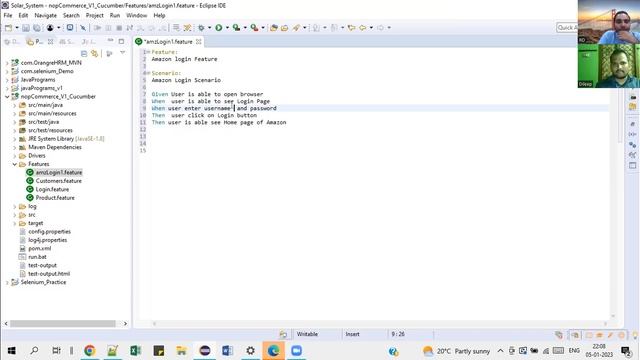Open dropdown arrow next to Debug icon
This screenshot has height=360, width=640.
click(209, 28)
